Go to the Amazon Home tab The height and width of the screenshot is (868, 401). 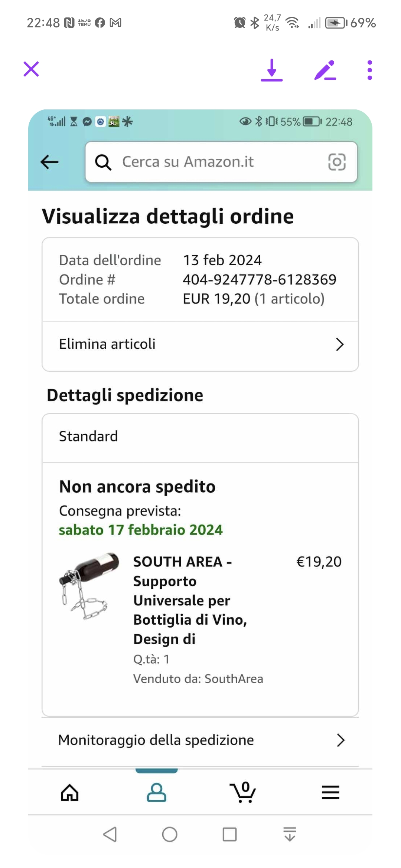[70, 792]
